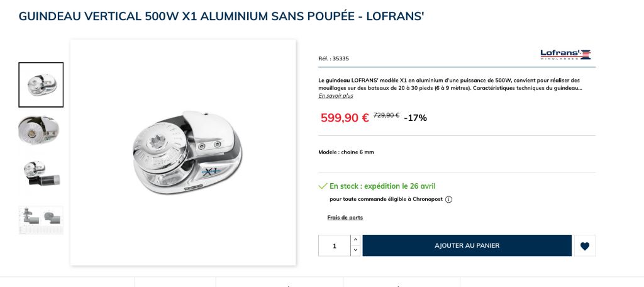
Task: Click the product title heading
Action: point(221,16)
